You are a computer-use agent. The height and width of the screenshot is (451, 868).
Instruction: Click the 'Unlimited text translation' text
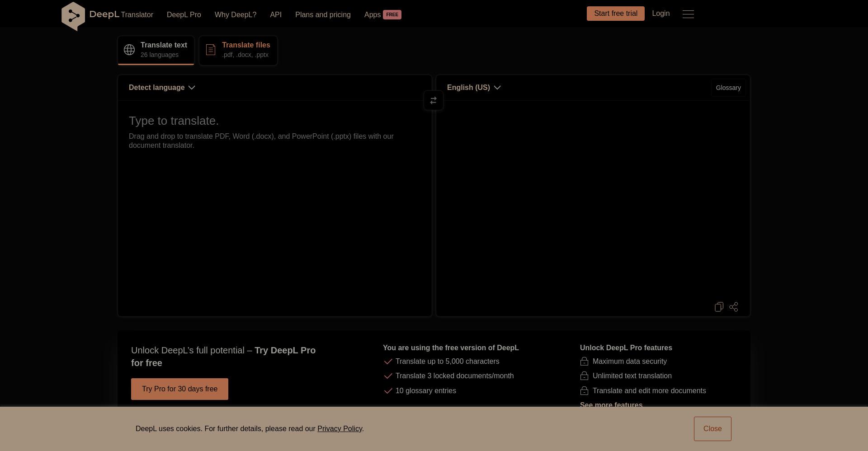click(632, 376)
